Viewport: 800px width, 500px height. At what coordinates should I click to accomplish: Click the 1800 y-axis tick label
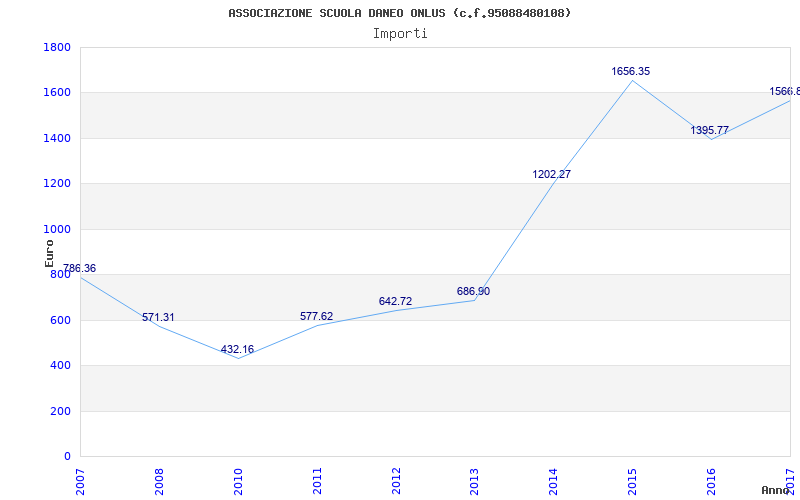click(x=57, y=47)
